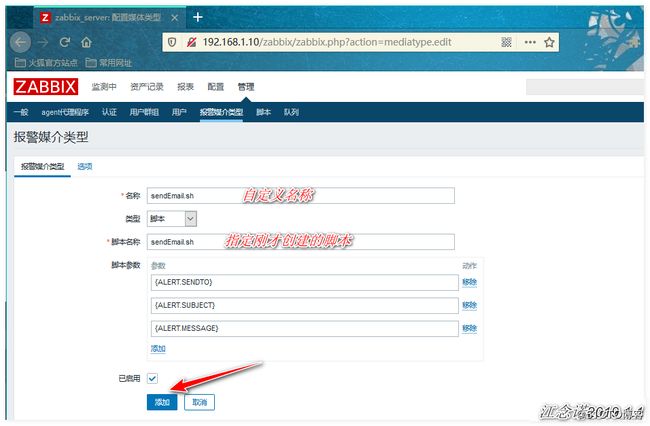Image resolution: width=650 pixels, height=426 pixels.
Task: Open the 火狐官方站点 bookmark folder
Action: tap(46, 63)
